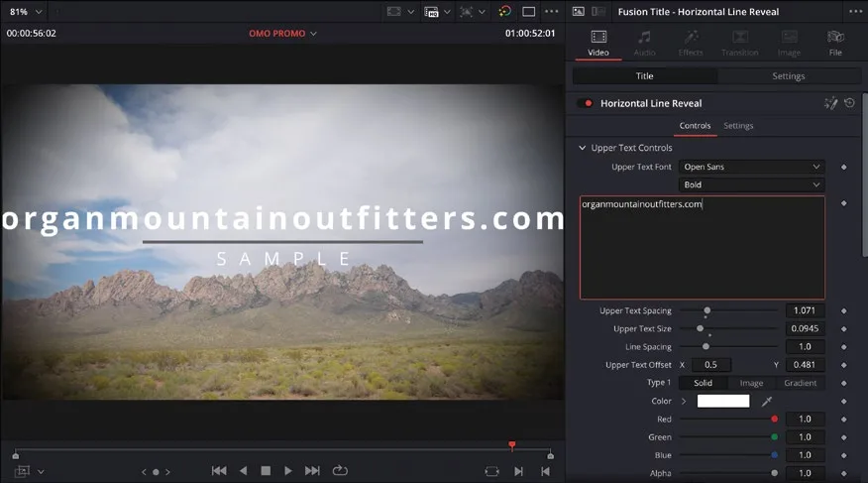
Task: Click the inspector clip thumbnail icon
Action: tap(578, 12)
